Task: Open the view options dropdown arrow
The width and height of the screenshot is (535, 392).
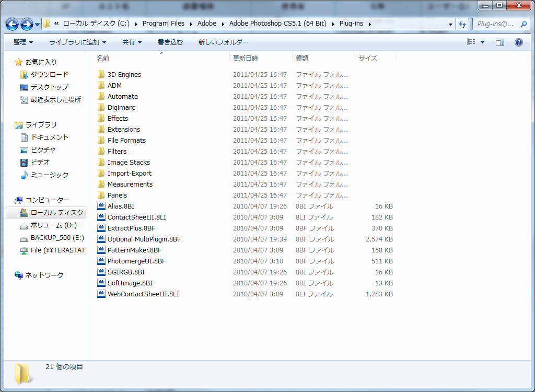Action: tap(482, 42)
